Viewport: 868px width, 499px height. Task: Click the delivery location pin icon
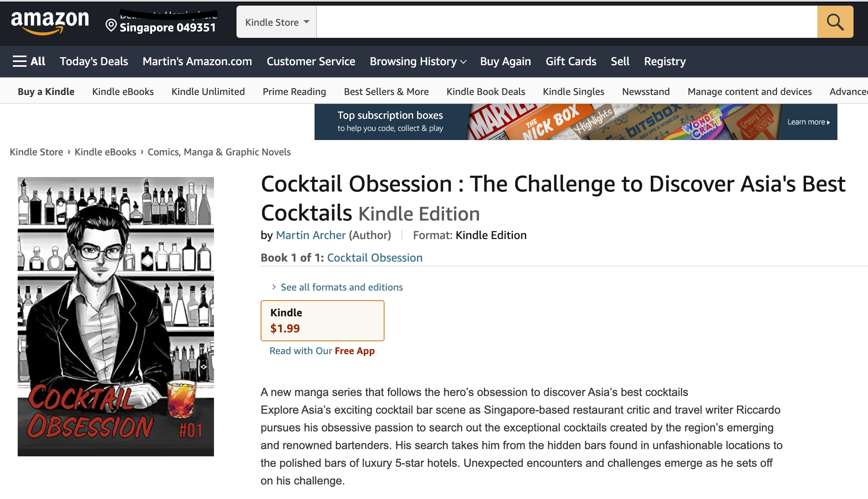click(111, 26)
